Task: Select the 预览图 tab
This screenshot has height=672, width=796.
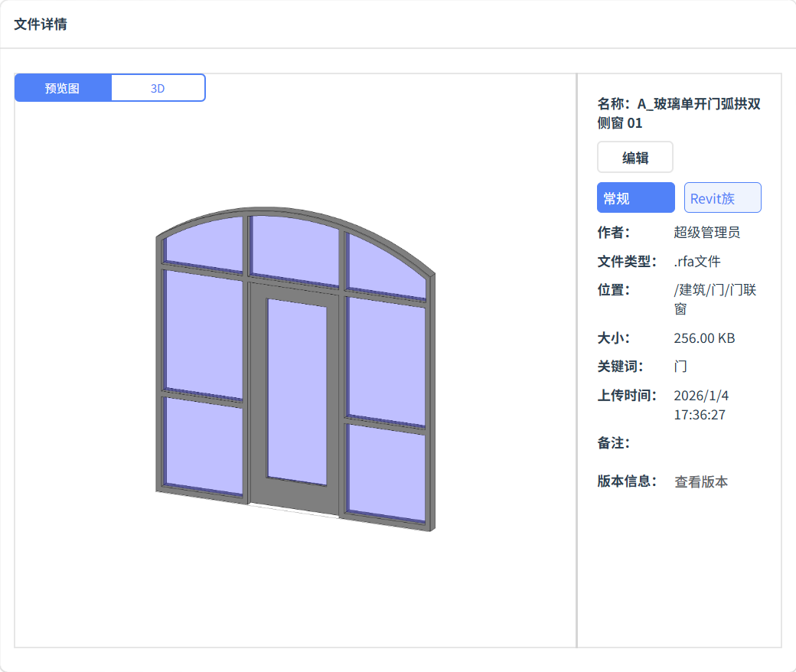Action: pyautogui.click(x=63, y=87)
